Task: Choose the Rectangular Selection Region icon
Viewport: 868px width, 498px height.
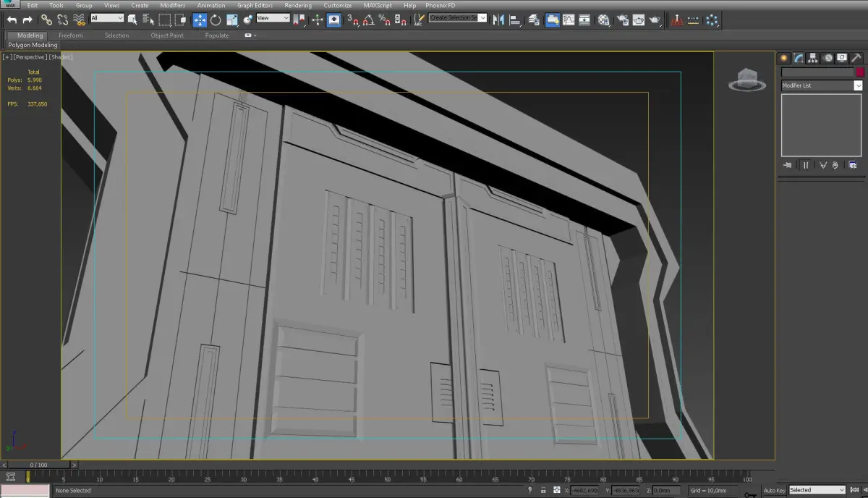Action: tap(165, 20)
